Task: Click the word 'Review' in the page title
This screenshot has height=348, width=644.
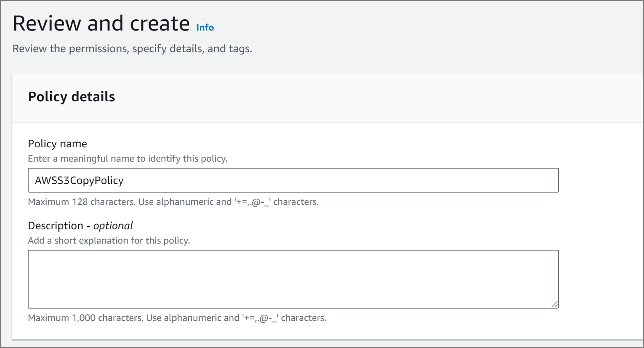Action: pos(47,24)
